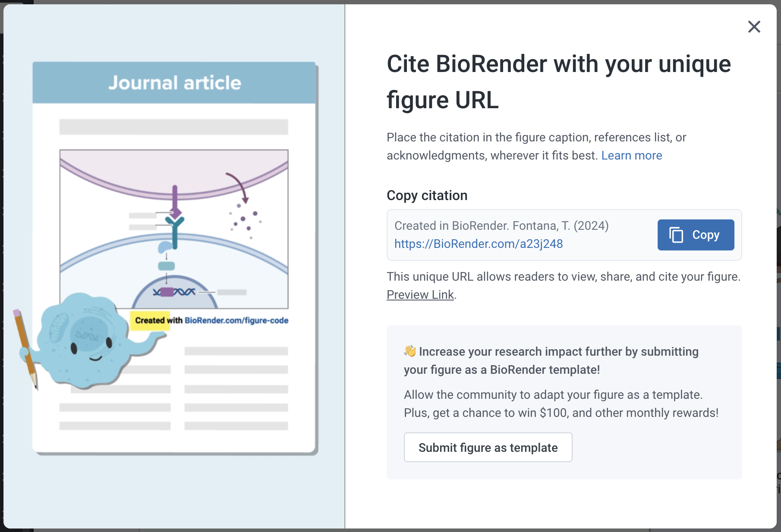Click the DNA strand in the illustration
The width and height of the screenshot is (781, 532).
[x=175, y=292]
